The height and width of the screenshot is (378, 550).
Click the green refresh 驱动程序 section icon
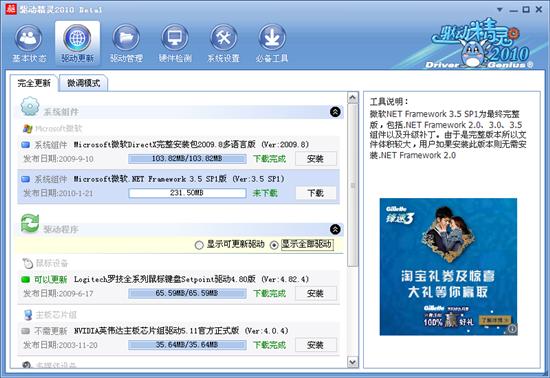coord(30,224)
